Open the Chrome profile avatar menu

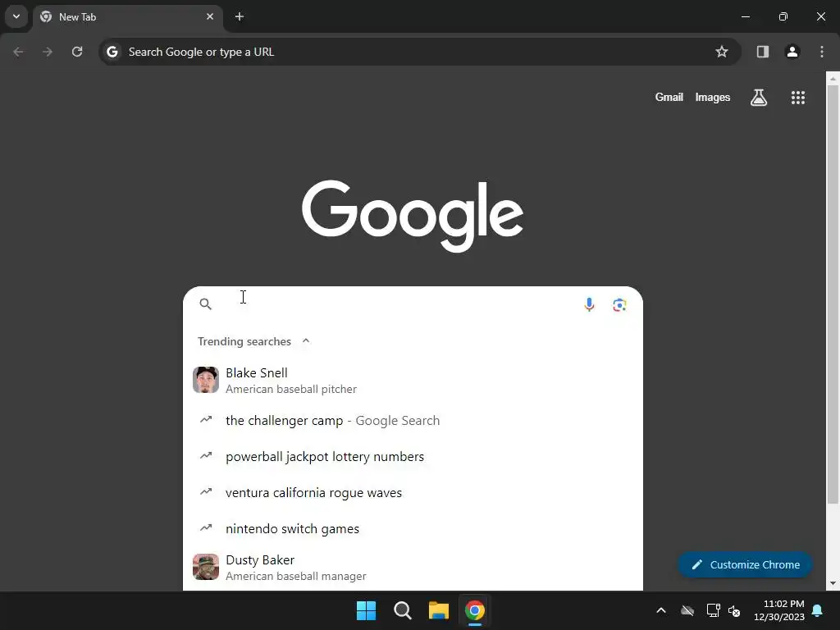tap(792, 52)
